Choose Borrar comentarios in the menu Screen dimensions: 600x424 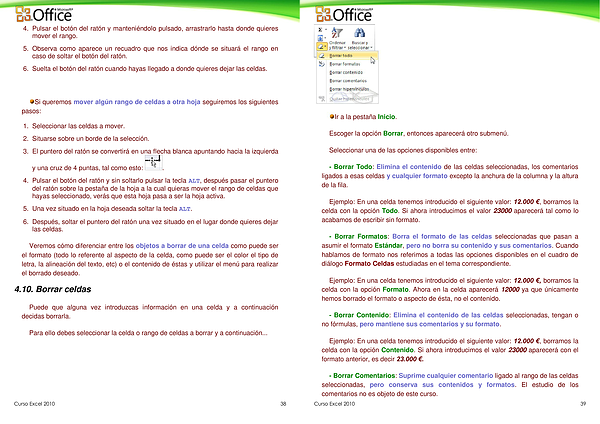click(x=348, y=81)
